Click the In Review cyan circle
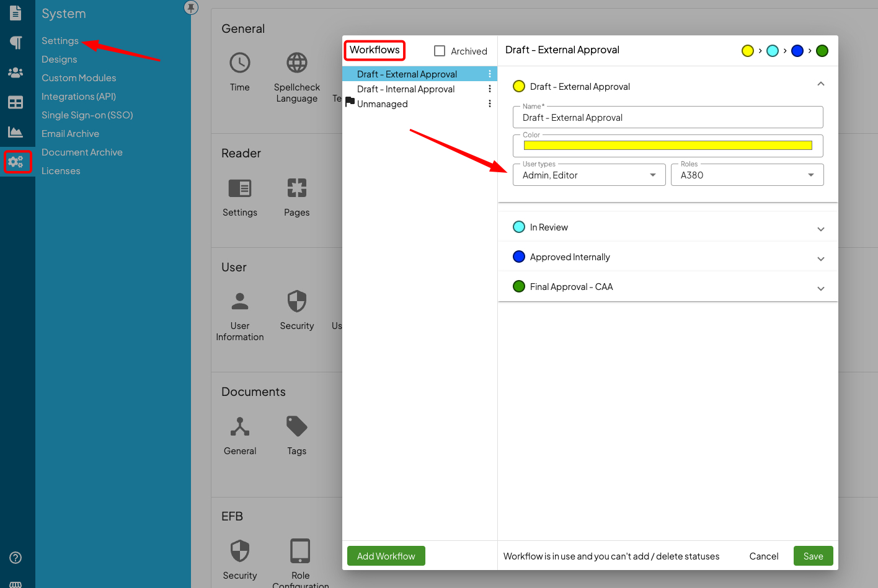This screenshot has width=878, height=588. click(x=519, y=227)
